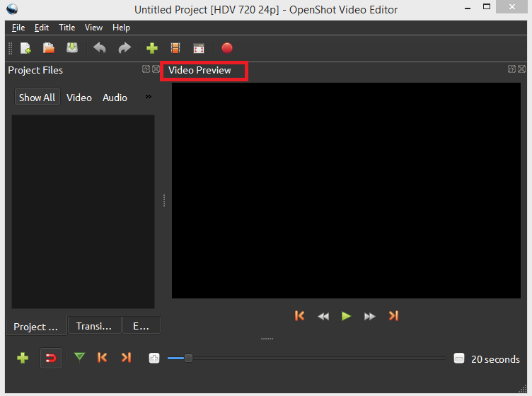Open the View menu
The width and height of the screenshot is (532, 396).
pyautogui.click(x=93, y=28)
